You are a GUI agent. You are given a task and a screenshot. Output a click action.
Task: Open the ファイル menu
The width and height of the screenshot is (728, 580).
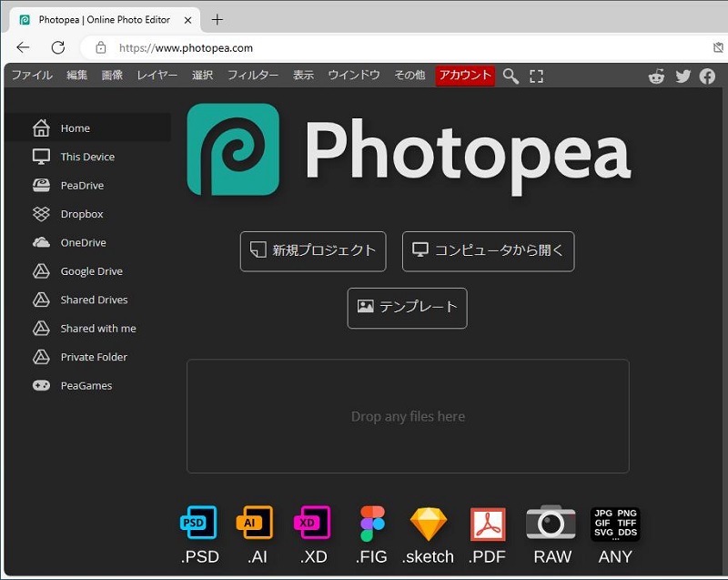(31, 76)
